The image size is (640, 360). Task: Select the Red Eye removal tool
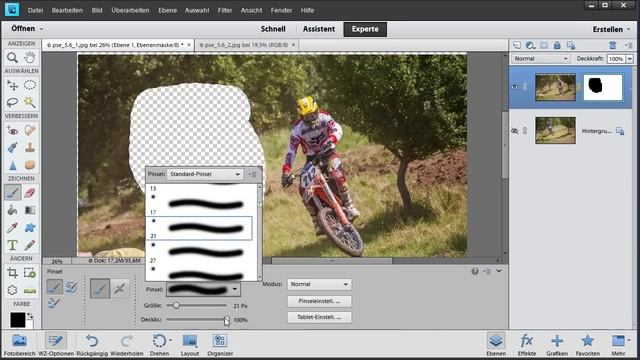[x=12, y=131]
